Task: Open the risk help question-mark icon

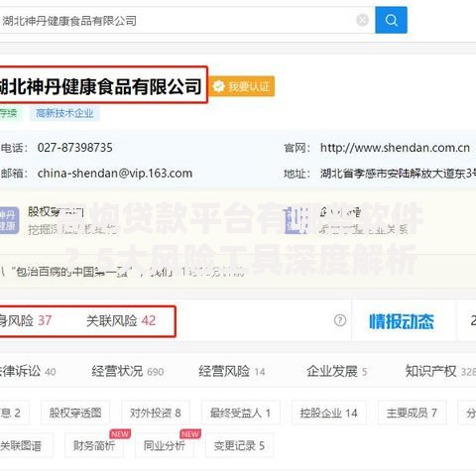Action: 340,320
